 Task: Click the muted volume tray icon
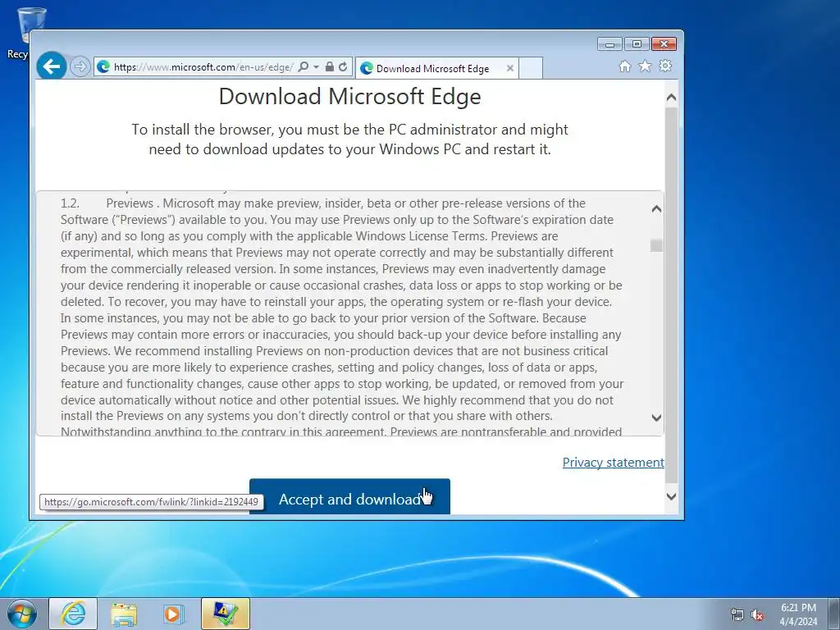tap(757, 615)
